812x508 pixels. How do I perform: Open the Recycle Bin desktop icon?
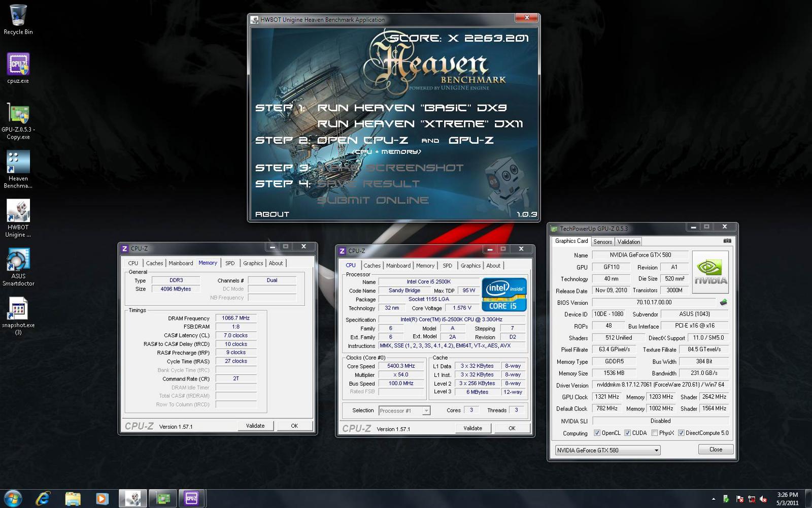click(18, 20)
